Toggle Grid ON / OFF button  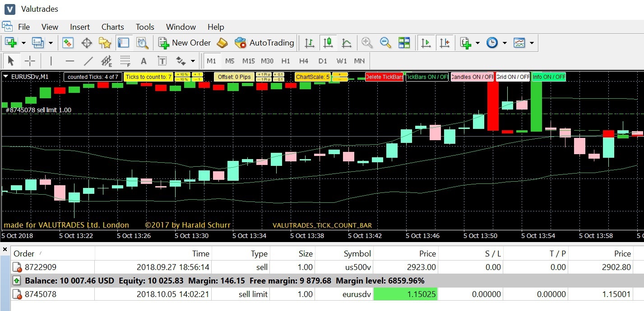coord(513,77)
